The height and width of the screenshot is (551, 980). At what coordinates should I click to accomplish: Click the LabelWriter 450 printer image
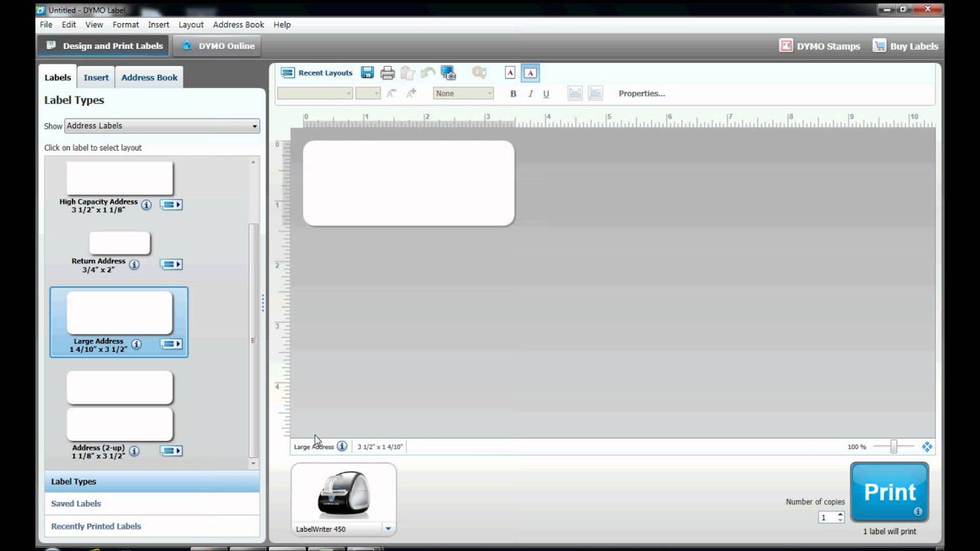click(x=344, y=494)
